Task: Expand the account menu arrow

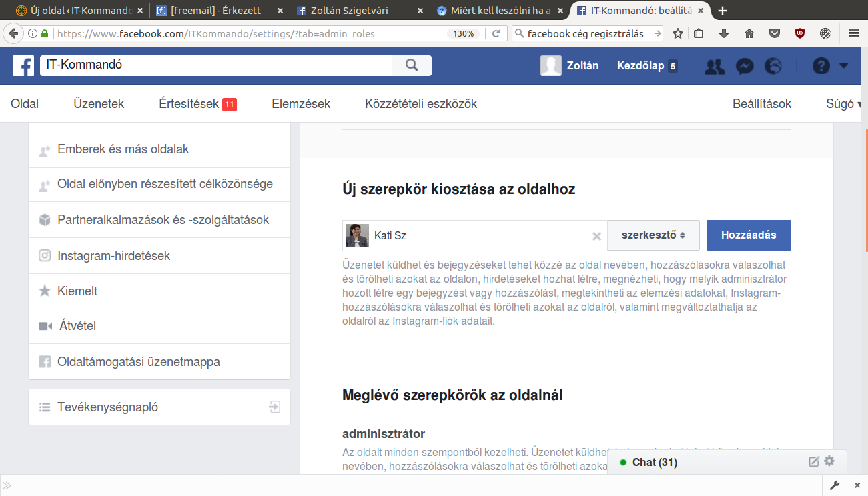Action: coord(843,66)
